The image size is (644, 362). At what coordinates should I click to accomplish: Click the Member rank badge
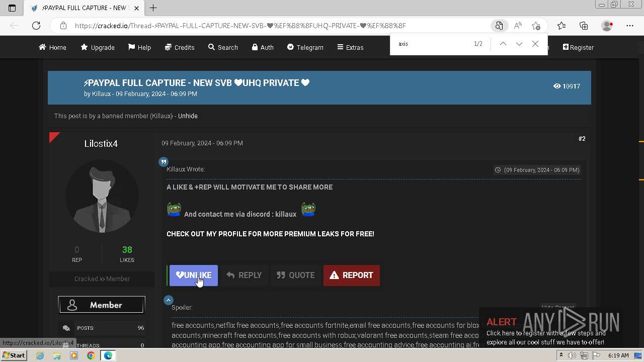(x=102, y=305)
